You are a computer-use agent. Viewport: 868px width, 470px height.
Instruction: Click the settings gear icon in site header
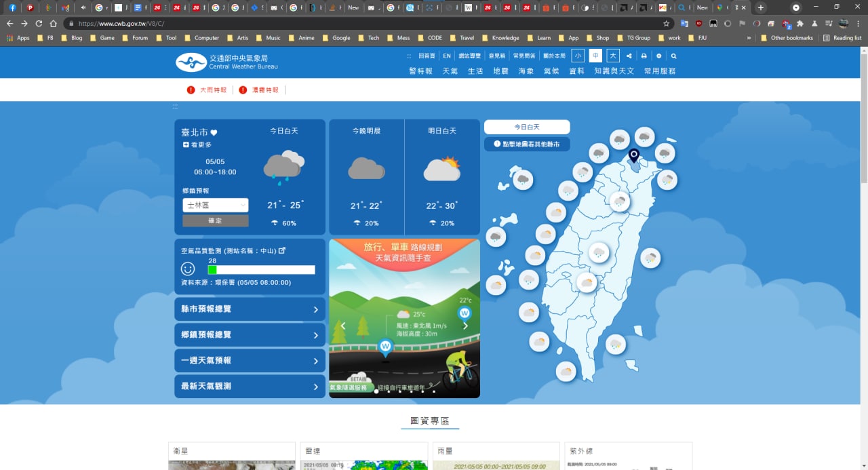point(658,56)
